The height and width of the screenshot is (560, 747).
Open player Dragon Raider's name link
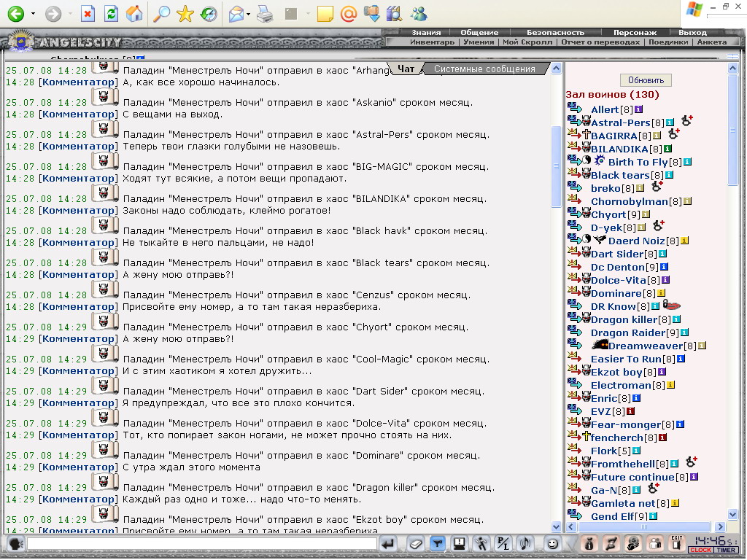click(x=627, y=332)
